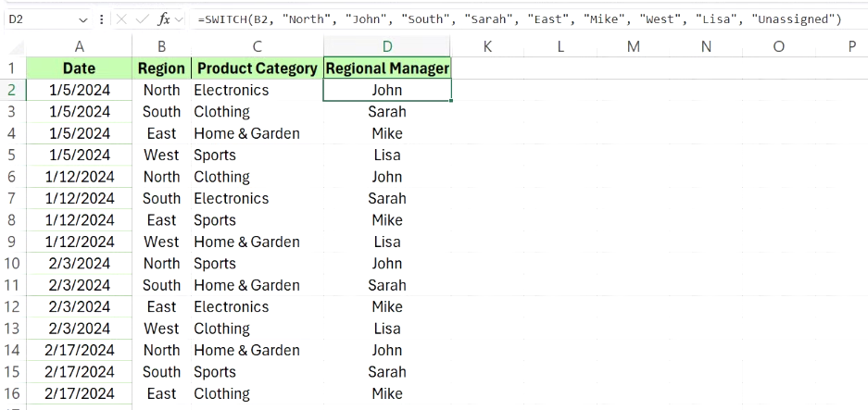Select column M header

(634, 46)
